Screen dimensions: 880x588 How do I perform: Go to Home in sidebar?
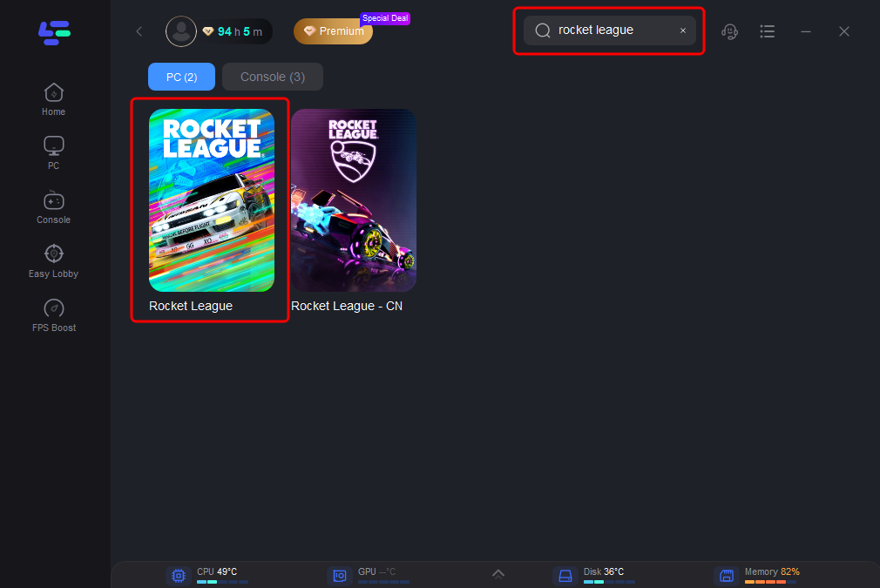[54, 98]
